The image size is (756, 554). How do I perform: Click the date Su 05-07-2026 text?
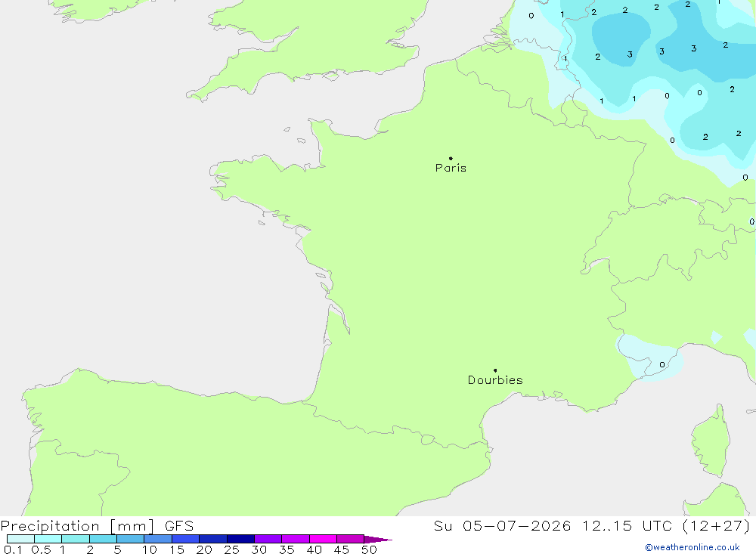(x=502, y=526)
